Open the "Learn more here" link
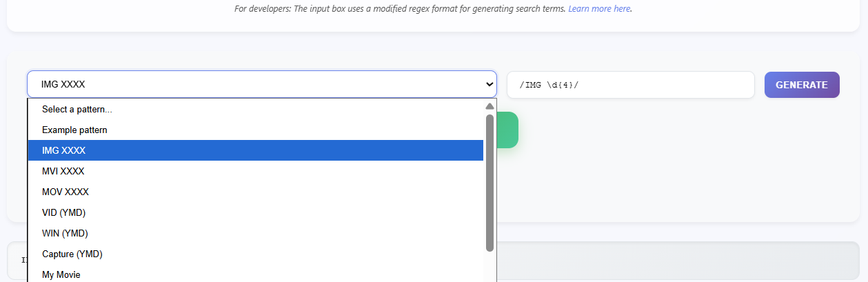The width and height of the screenshot is (868, 282). 599,9
